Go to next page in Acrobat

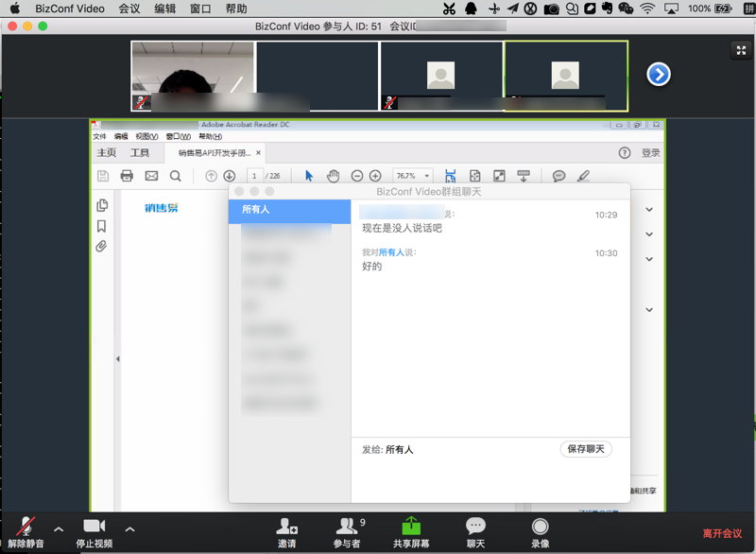pyautogui.click(x=230, y=176)
